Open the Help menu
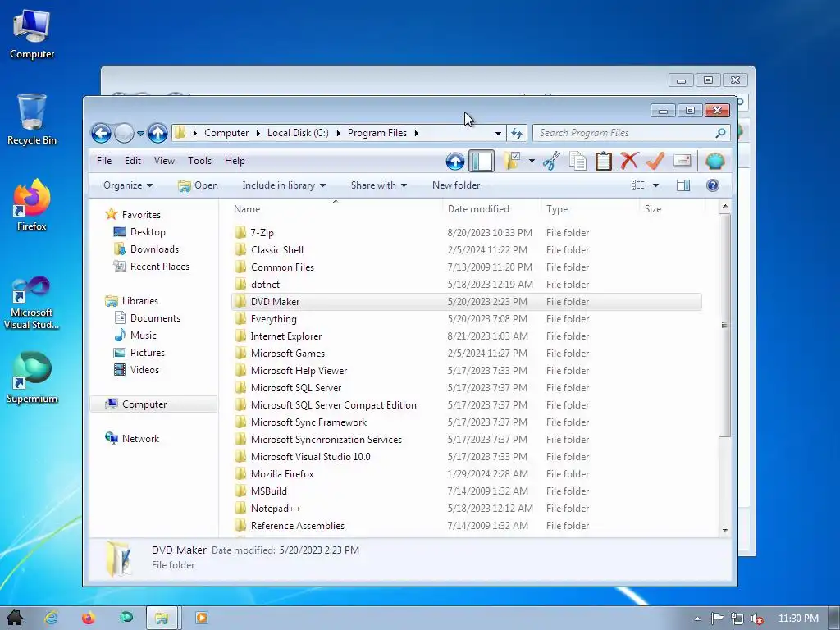This screenshot has width=840, height=630. point(235,161)
